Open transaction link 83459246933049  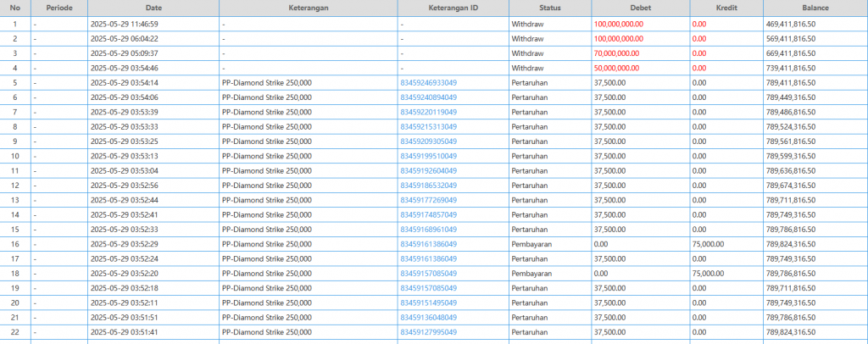pyautogui.click(x=428, y=83)
